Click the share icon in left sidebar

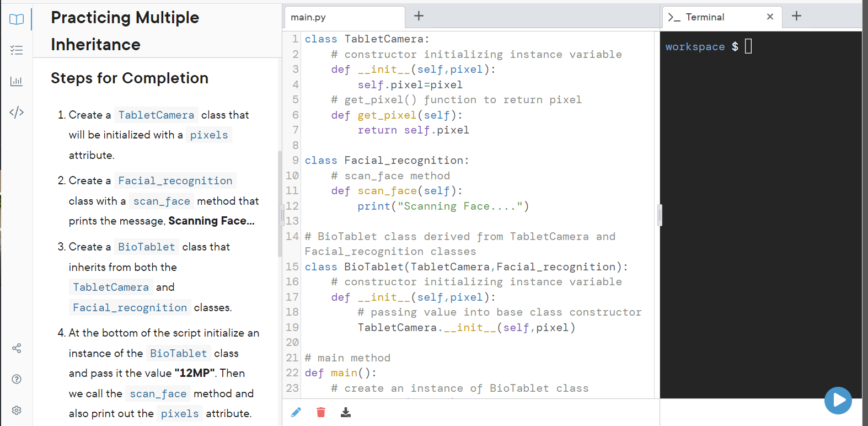click(17, 348)
